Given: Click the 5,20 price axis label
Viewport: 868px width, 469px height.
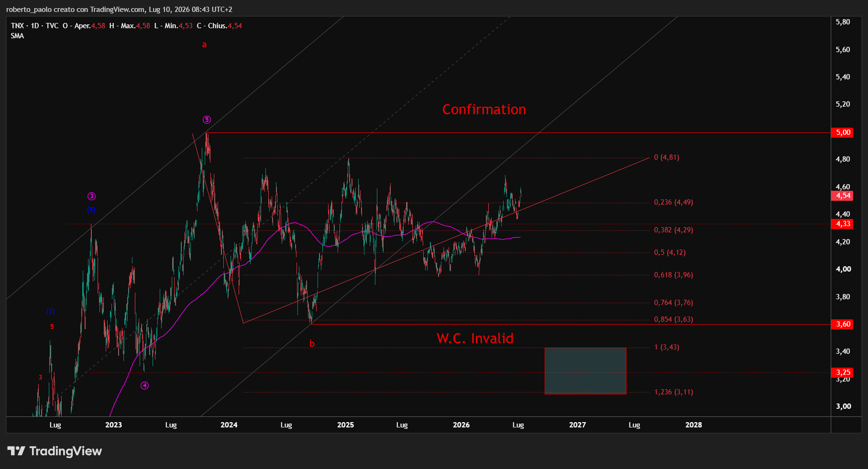Looking at the screenshot, I should [843, 104].
